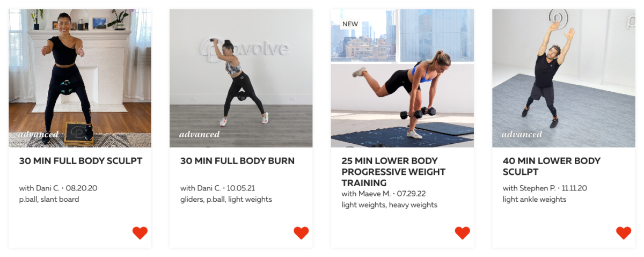This screenshot has height=257, width=644.
Task: Click the 'gliders, p.ball, light weights' equipment text
Action: pyautogui.click(x=226, y=200)
